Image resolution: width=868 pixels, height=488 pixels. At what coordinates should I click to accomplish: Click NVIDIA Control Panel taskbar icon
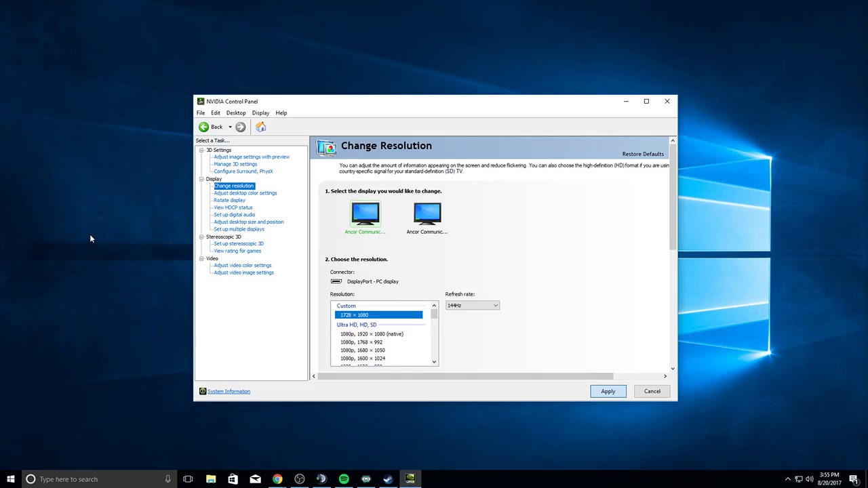[x=410, y=479]
